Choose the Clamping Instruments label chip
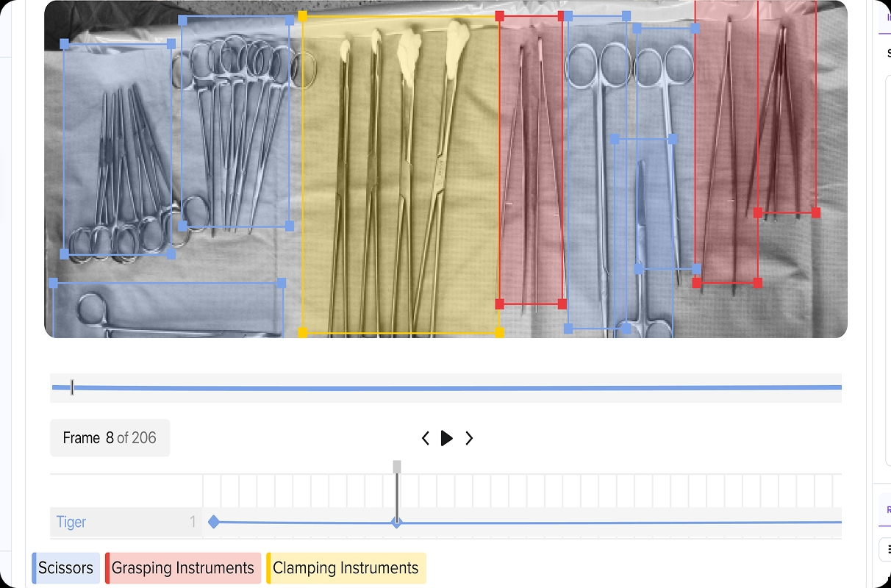 click(x=346, y=568)
